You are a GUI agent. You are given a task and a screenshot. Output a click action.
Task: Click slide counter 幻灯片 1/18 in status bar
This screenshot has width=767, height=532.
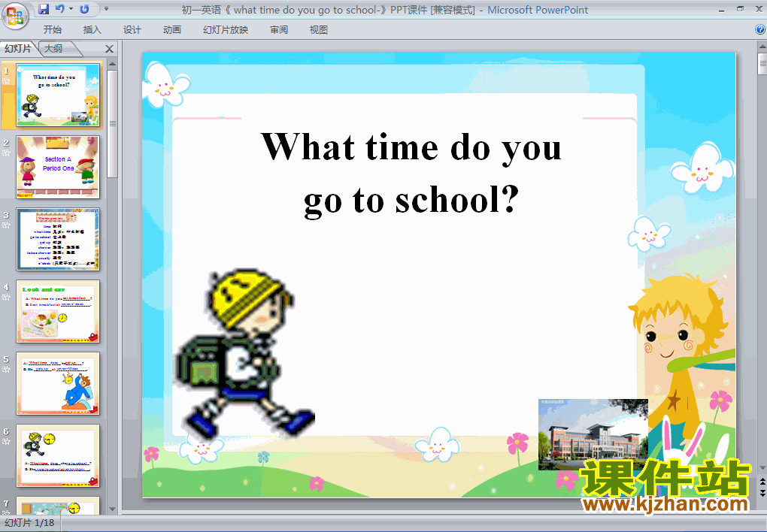tap(29, 523)
